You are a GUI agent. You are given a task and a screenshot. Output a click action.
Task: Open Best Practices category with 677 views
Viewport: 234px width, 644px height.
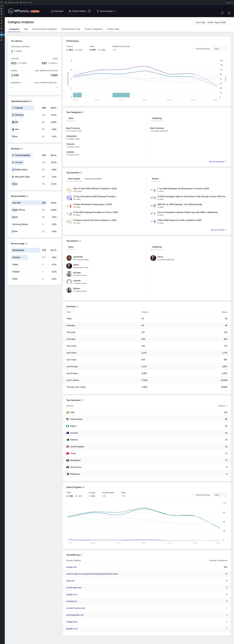(73, 128)
